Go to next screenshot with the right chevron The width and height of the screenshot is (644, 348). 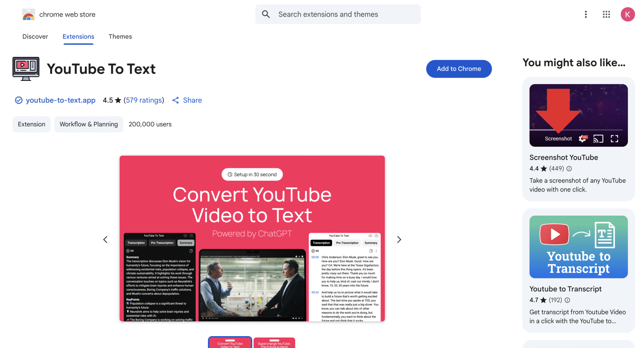tap(399, 239)
